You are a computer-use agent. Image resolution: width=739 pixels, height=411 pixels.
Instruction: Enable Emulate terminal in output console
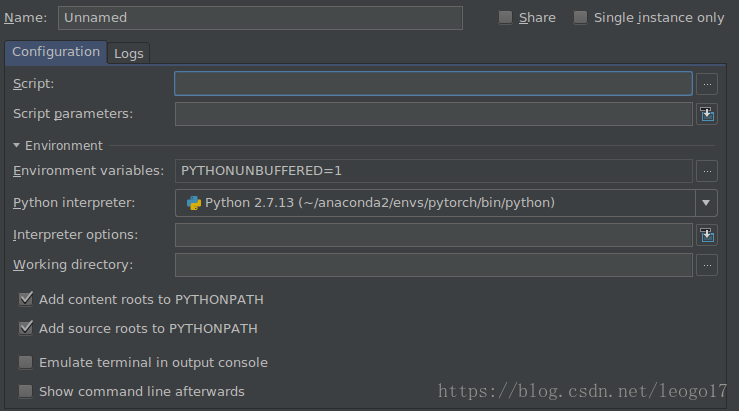tap(25, 362)
